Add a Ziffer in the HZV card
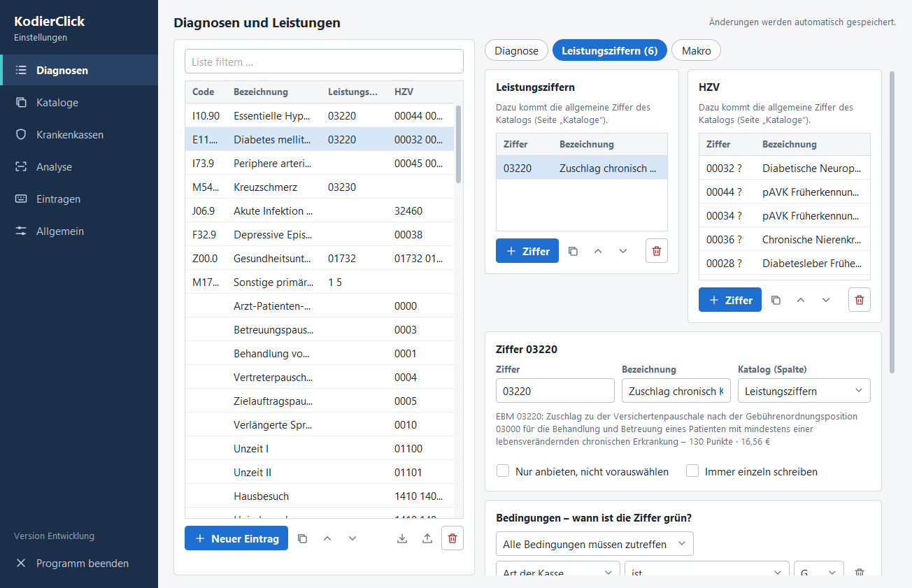 pos(730,300)
